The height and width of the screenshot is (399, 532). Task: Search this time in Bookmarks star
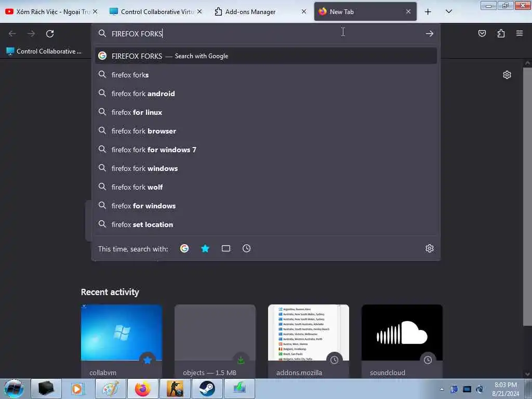(205, 248)
